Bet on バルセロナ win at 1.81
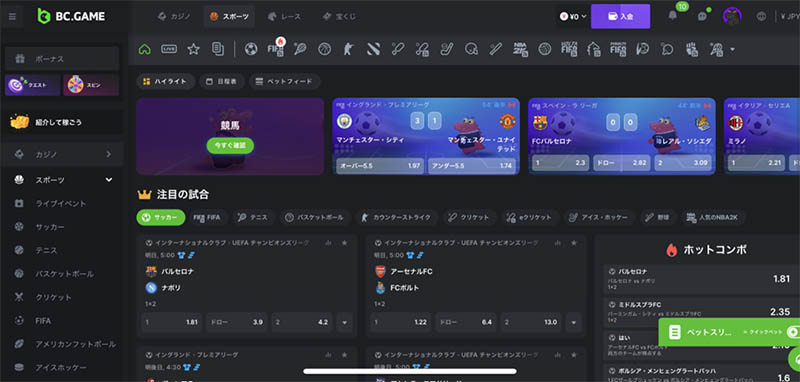800x382 pixels. tap(171, 322)
